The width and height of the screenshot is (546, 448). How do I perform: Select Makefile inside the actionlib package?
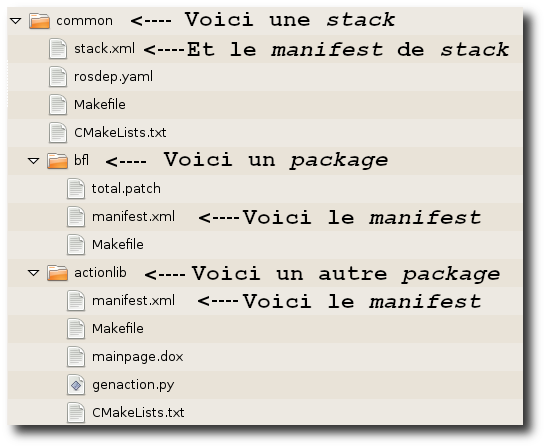click(x=118, y=328)
